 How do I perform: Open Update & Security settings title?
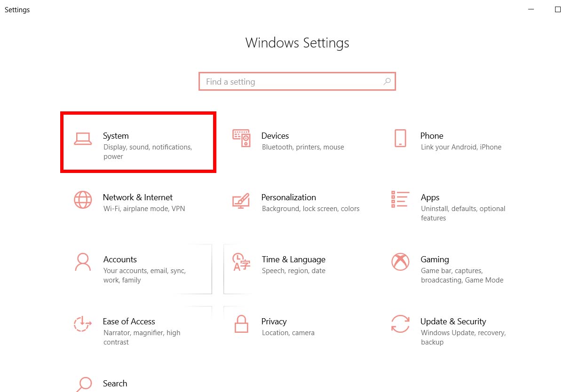pyautogui.click(x=453, y=321)
